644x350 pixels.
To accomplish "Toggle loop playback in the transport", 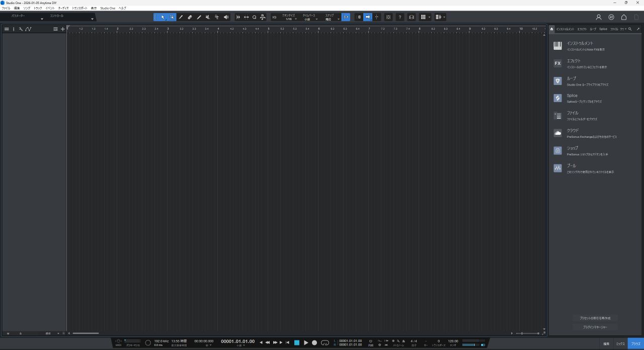I will [325, 342].
